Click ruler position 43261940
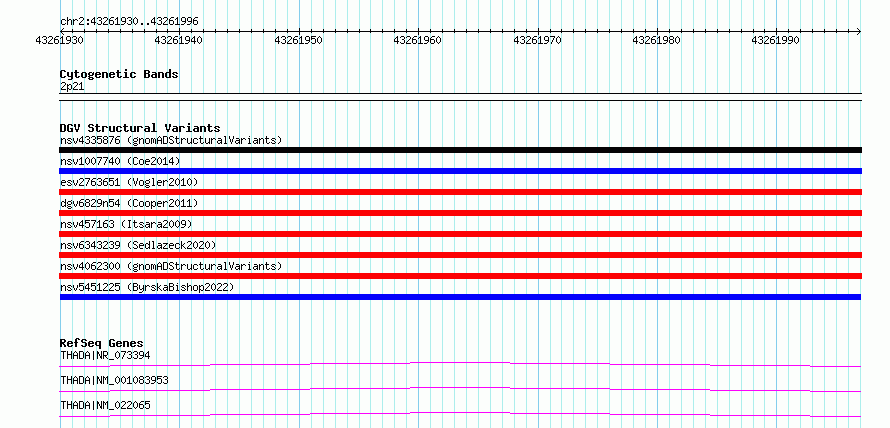The height and width of the screenshot is (428, 890). pos(179,40)
